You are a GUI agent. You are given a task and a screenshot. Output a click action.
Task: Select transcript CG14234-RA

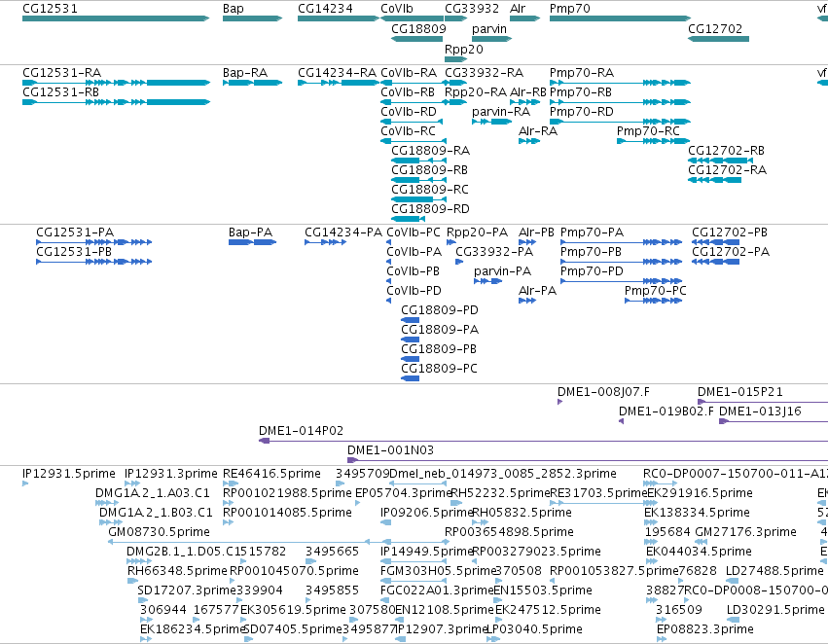(339, 83)
